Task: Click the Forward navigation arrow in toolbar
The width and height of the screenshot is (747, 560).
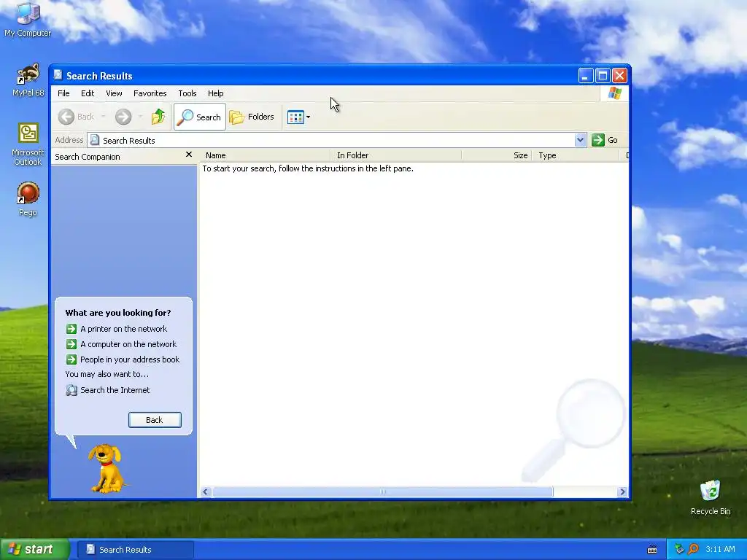Action: click(x=123, y=117)
